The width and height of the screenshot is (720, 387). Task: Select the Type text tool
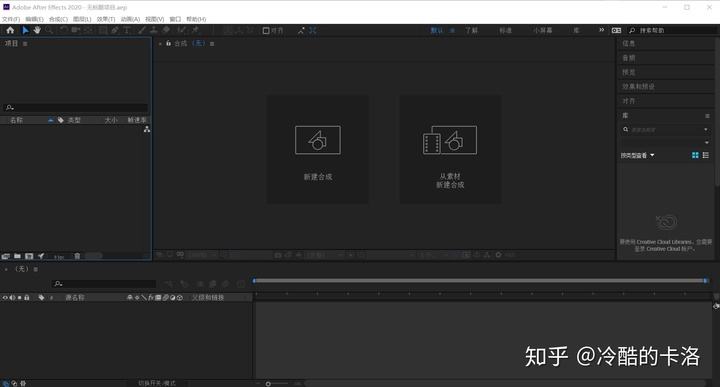127,30
